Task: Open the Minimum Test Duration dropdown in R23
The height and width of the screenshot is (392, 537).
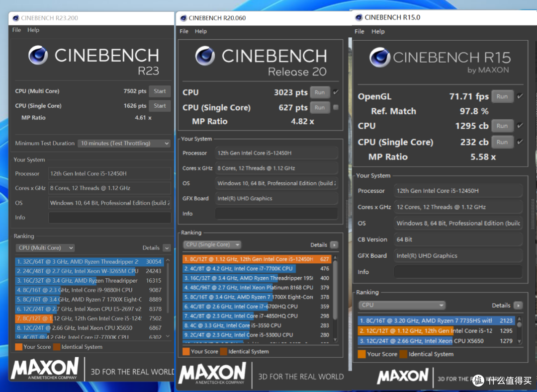Action: tap(124, 143)
